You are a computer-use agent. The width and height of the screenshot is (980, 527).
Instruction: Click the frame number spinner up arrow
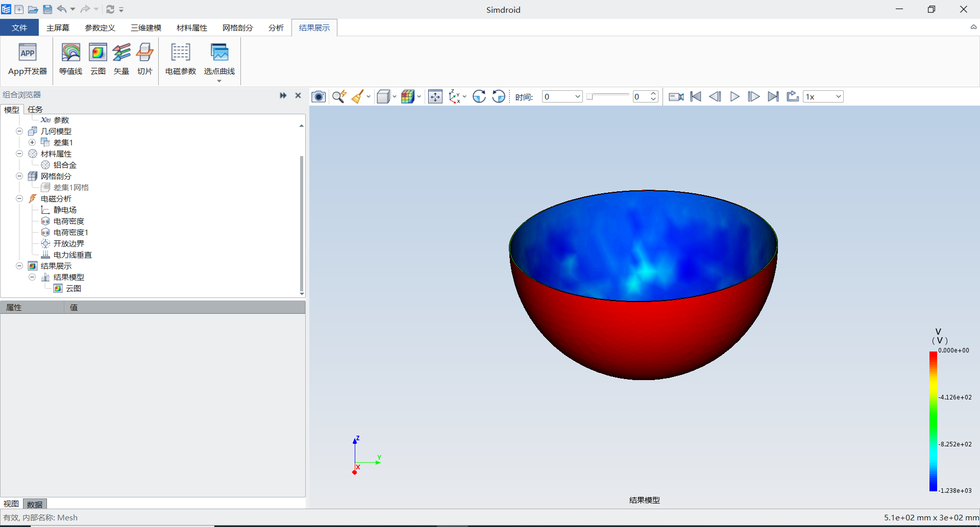click(653, 93)
